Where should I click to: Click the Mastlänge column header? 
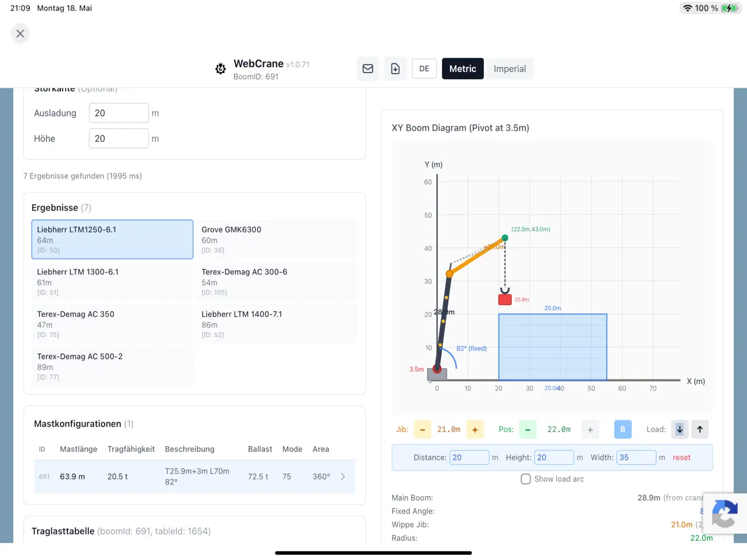coord(78,449)
